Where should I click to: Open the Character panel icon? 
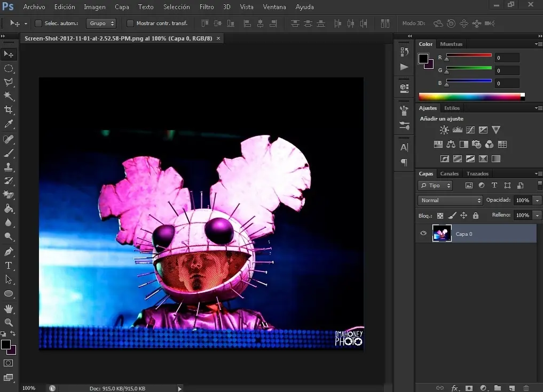coord(404,147)
